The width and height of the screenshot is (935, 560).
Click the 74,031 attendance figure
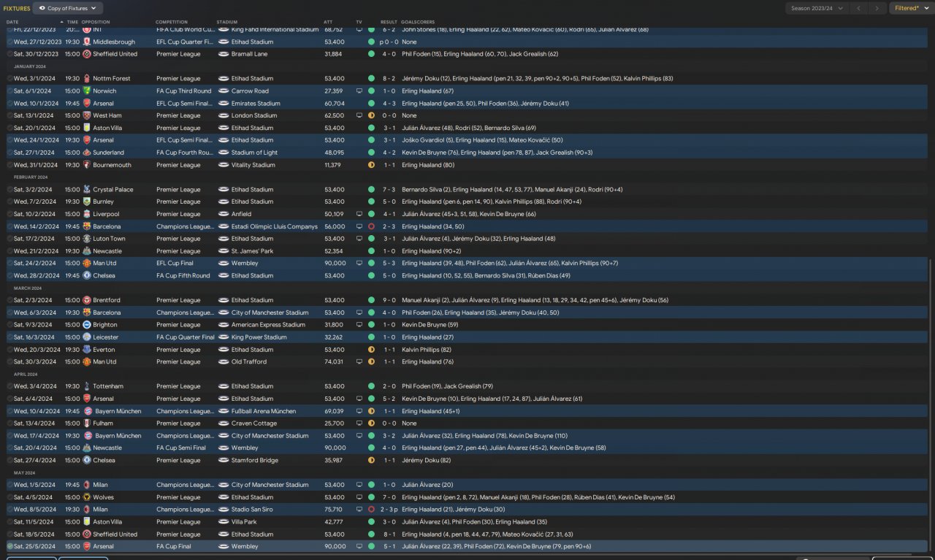click(334, 362)
